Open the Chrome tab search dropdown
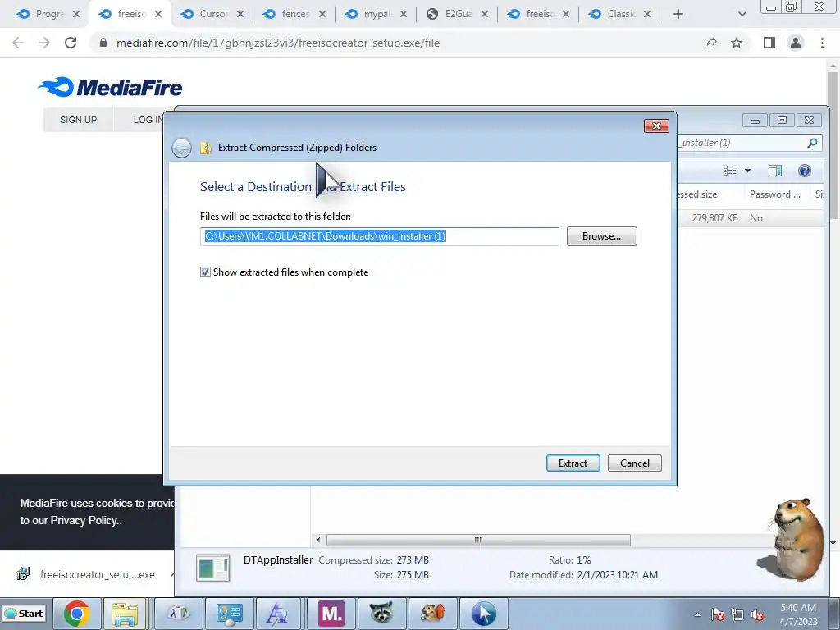The image size is (840, 630). 742,14
